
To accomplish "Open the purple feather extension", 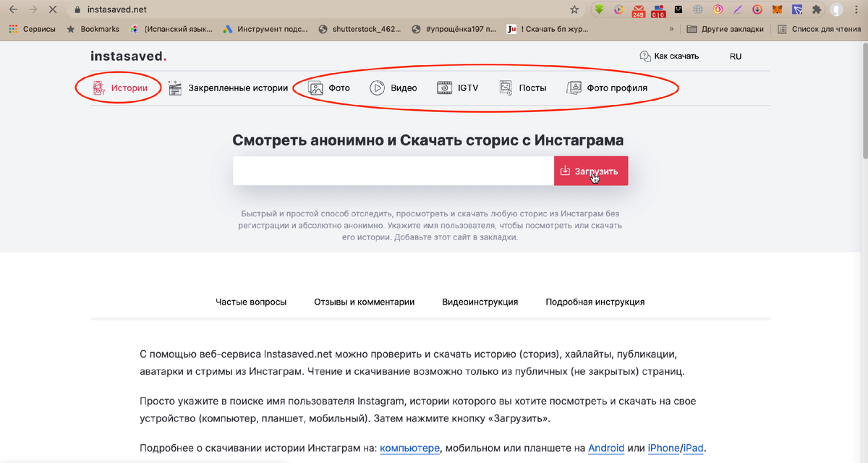I will (x=737, y=10).
